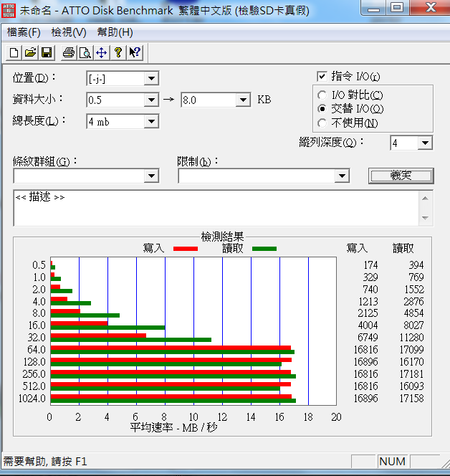Viewport: 450px width, 476px height.
Task: Click the read value 17158
Action: pyautogui.click(x=411, y=398)
